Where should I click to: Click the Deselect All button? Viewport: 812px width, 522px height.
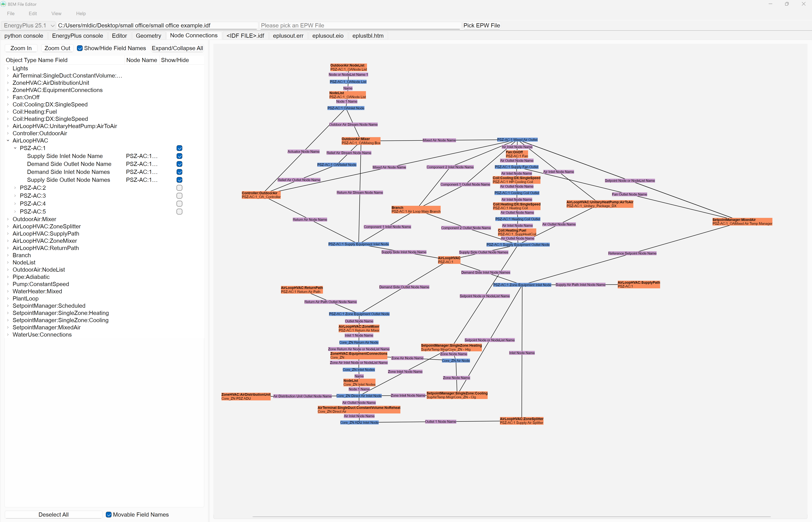coord(54,515)
